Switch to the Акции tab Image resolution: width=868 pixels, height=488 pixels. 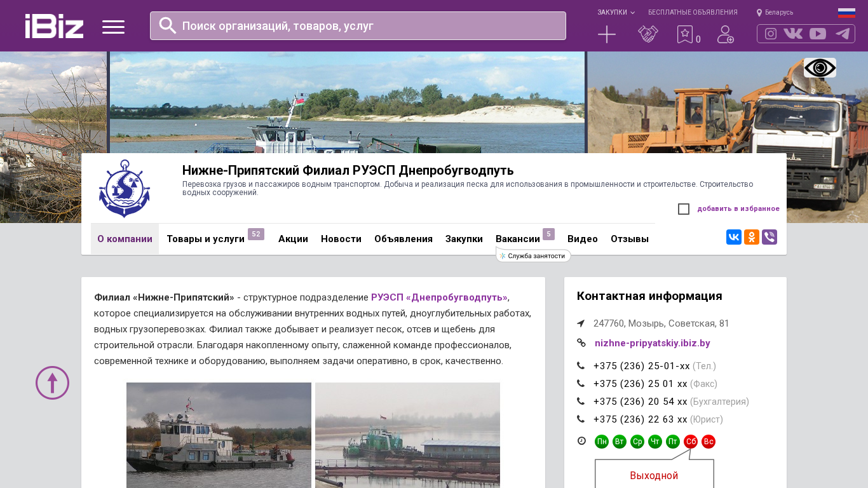293,239
